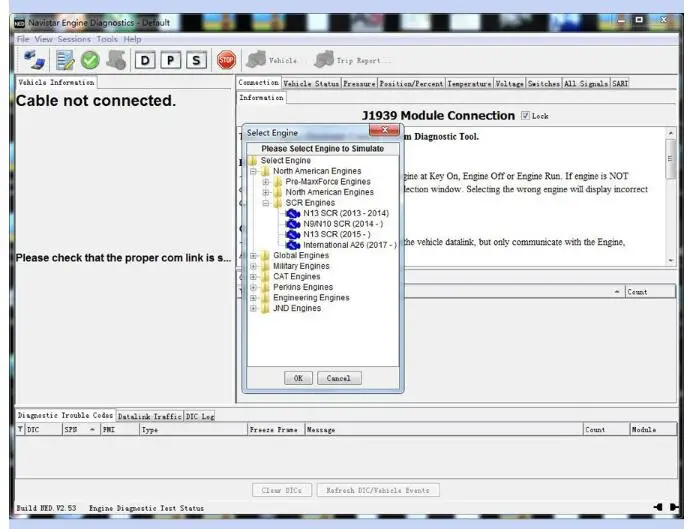This screenshot has width=688, height=529.
Task: Click Refresh DTC/Vehicle Events button
Action: tap(378, 490)
